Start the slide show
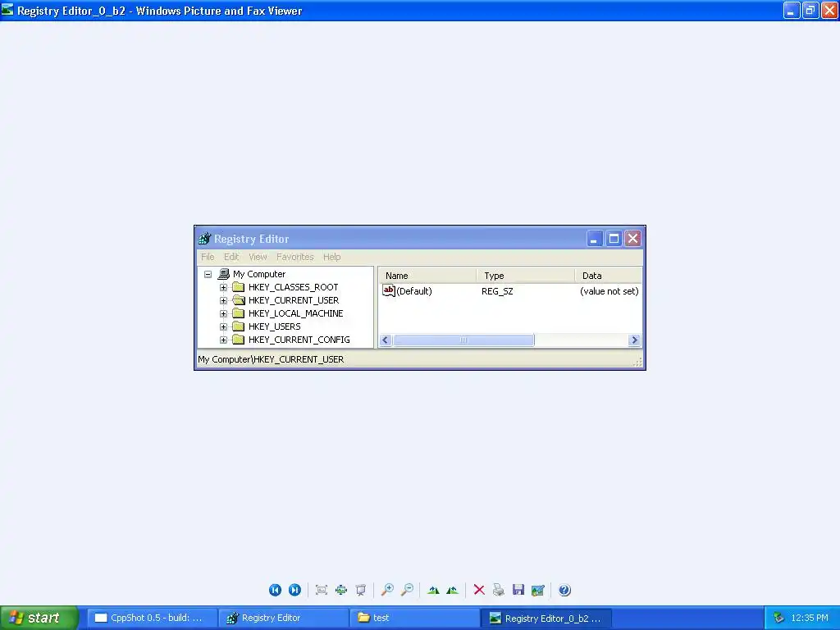The width and height of the screenshot is (840, 630). pyautogui.click(x=361, y=590)
